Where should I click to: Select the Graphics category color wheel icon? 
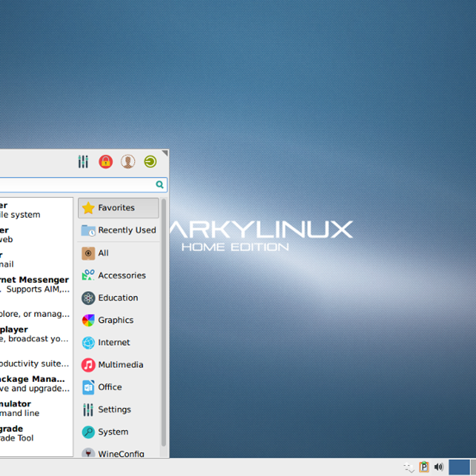[88, 320]
